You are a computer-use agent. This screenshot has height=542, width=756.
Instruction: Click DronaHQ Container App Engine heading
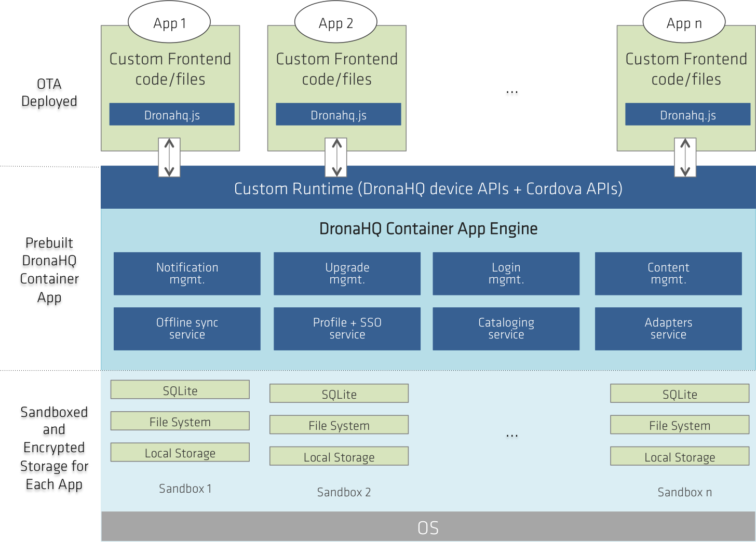click(x=428, y=228)
